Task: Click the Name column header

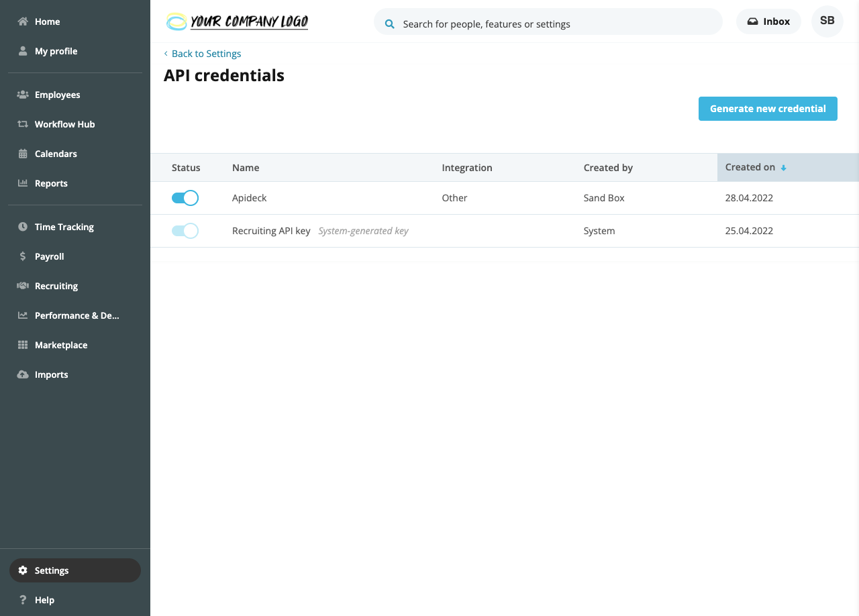Action: 246,168
